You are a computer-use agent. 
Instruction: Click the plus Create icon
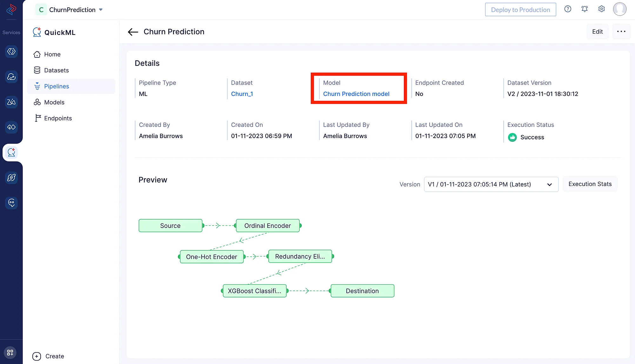click(37, 356)
